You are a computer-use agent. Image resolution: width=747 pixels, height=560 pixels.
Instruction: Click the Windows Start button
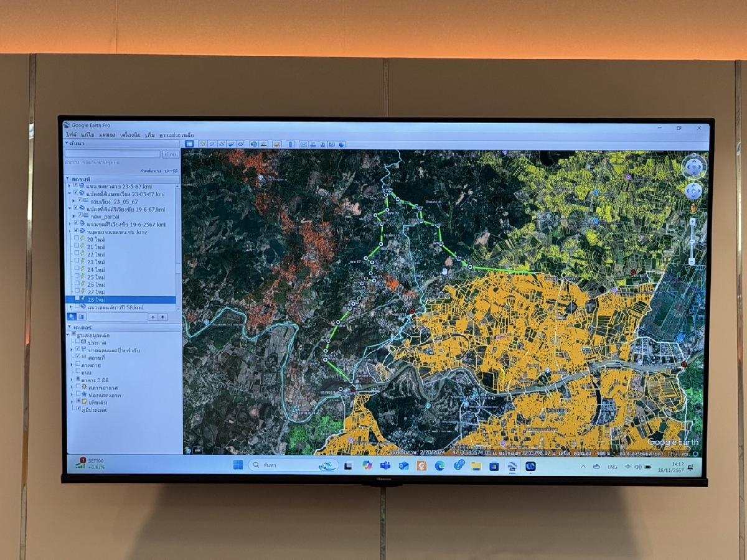(238, 465)
